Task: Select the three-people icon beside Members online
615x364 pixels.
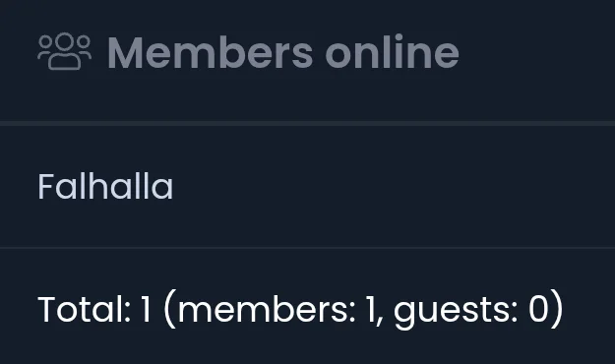Action: tap(65, 51)
